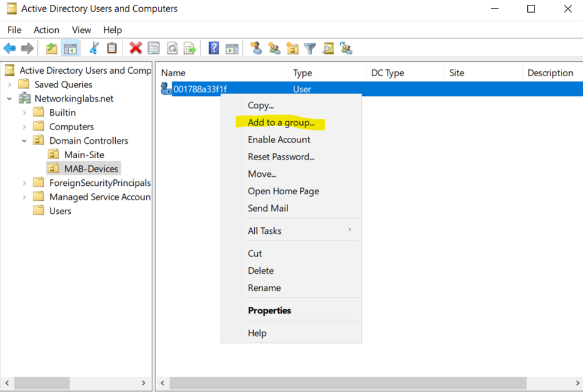Click the Cut scissors toolbar icon
The height and width of the screenshot is (392, 583).
(x=94, y=49)
